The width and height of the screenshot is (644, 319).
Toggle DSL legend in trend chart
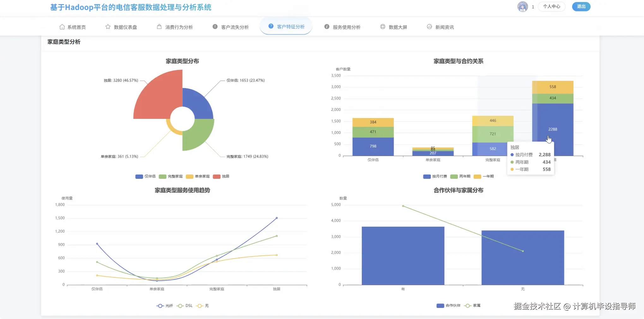[184, 306]
